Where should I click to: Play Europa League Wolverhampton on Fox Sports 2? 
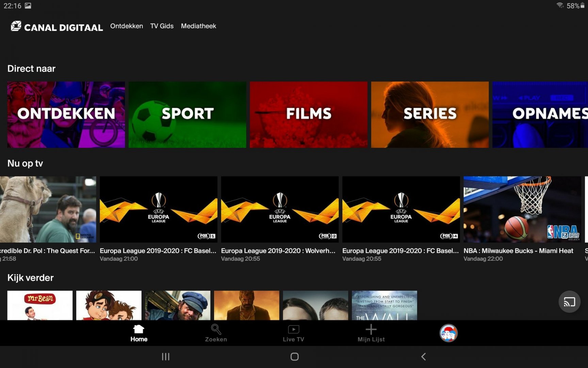[x=280, y=209]
